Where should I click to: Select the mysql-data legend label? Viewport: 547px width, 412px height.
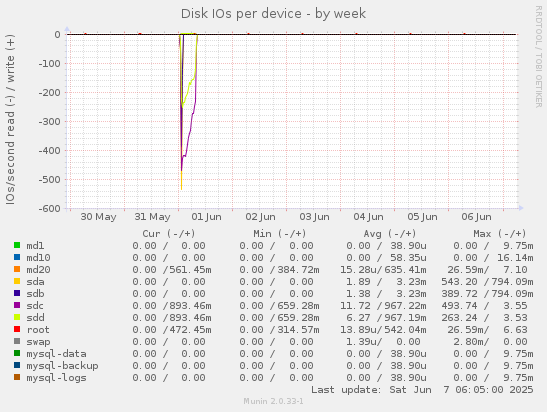(57, 354)
